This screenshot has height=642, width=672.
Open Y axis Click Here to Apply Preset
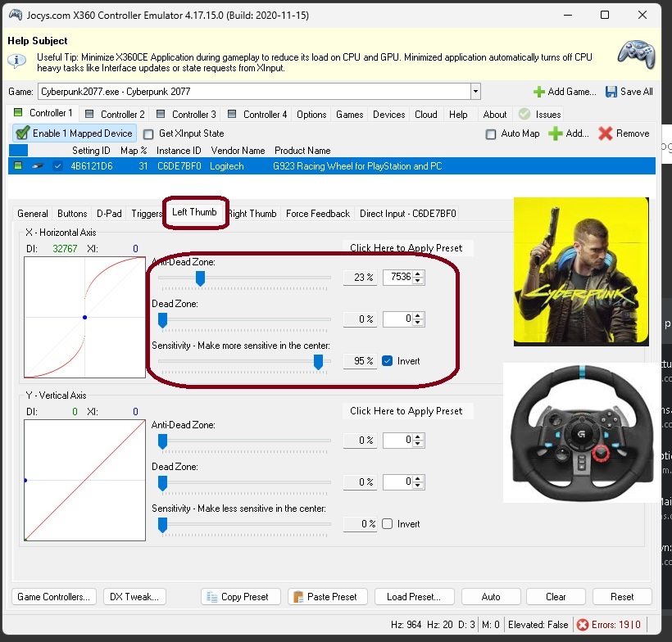pos(406,411)
